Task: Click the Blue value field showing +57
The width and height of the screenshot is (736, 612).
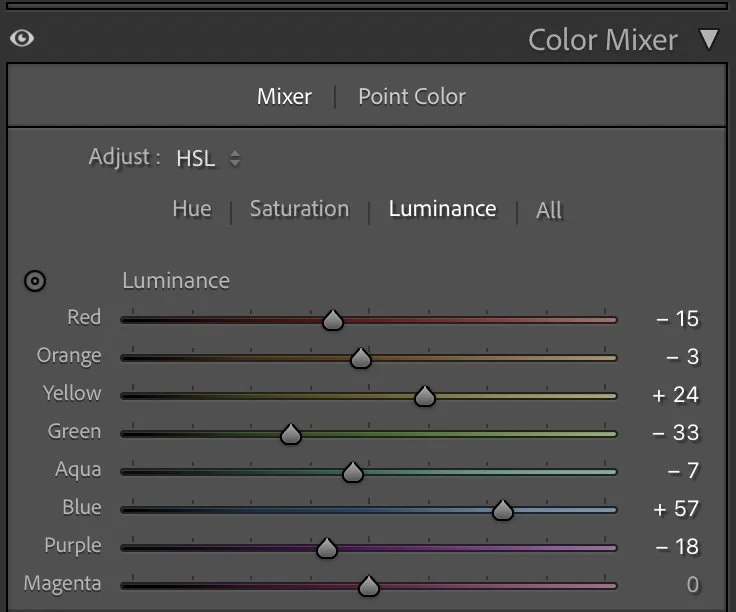Action: click(x=676, y=509)
